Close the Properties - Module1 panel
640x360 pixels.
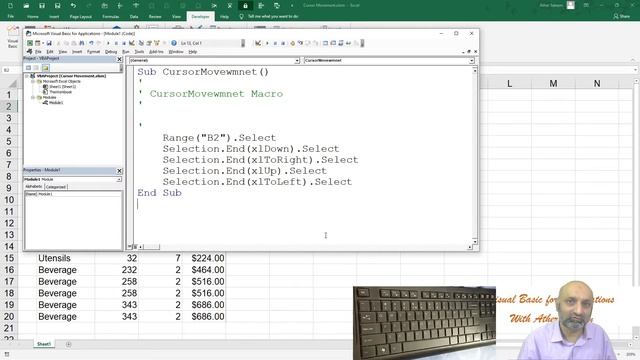point(119,171)
